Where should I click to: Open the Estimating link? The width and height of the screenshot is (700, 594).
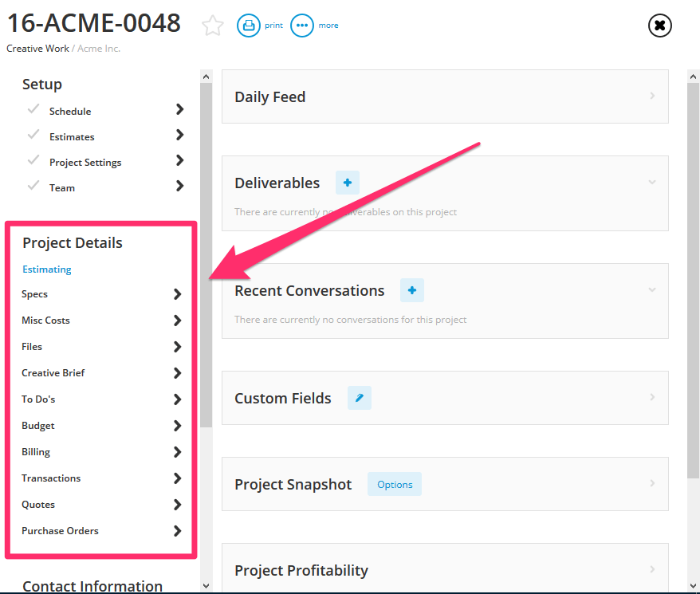[x=47, y=269]
